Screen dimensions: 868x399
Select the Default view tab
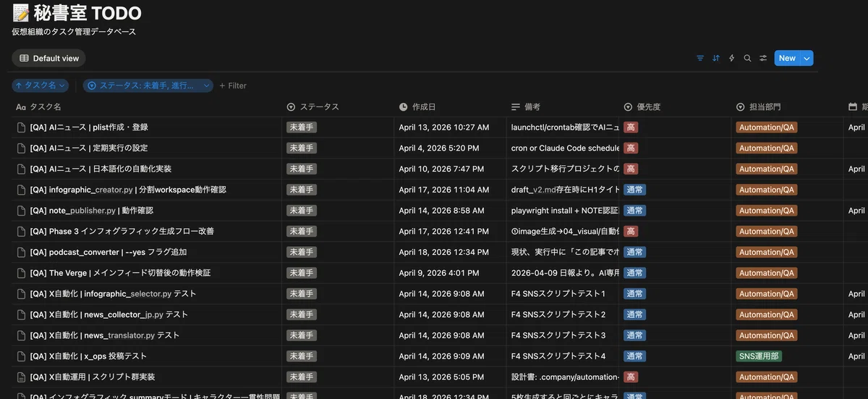tap(48, 58)
